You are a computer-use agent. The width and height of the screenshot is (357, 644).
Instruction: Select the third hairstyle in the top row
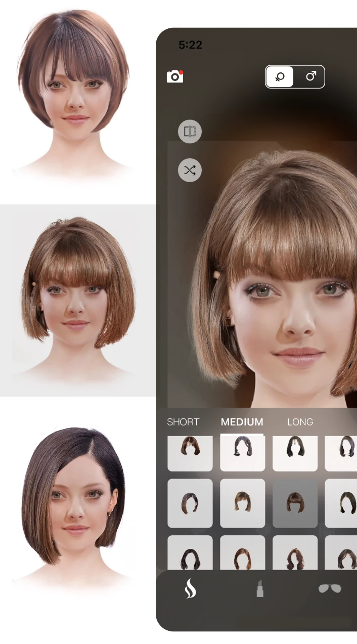coord(295,451)
